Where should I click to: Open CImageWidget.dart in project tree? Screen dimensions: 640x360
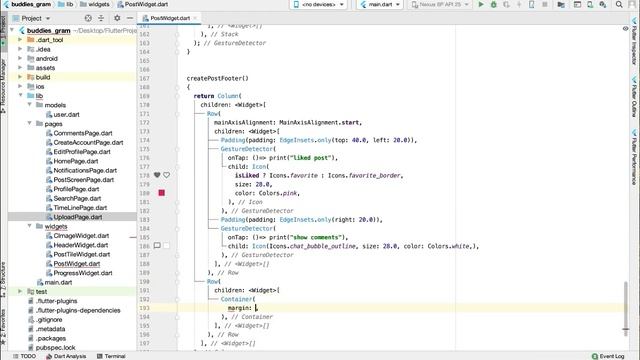click(81, 236)
